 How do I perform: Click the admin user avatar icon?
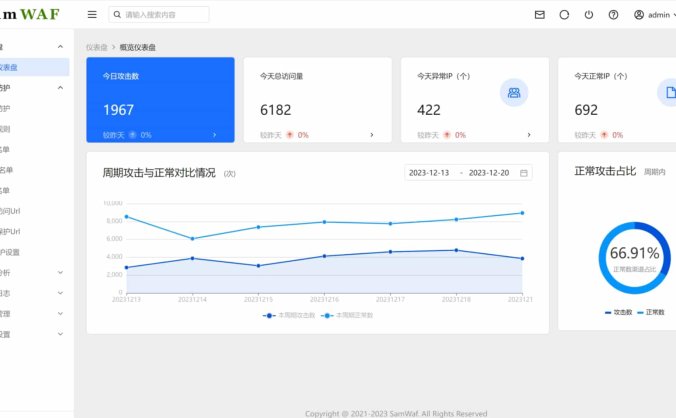[638, 15]
